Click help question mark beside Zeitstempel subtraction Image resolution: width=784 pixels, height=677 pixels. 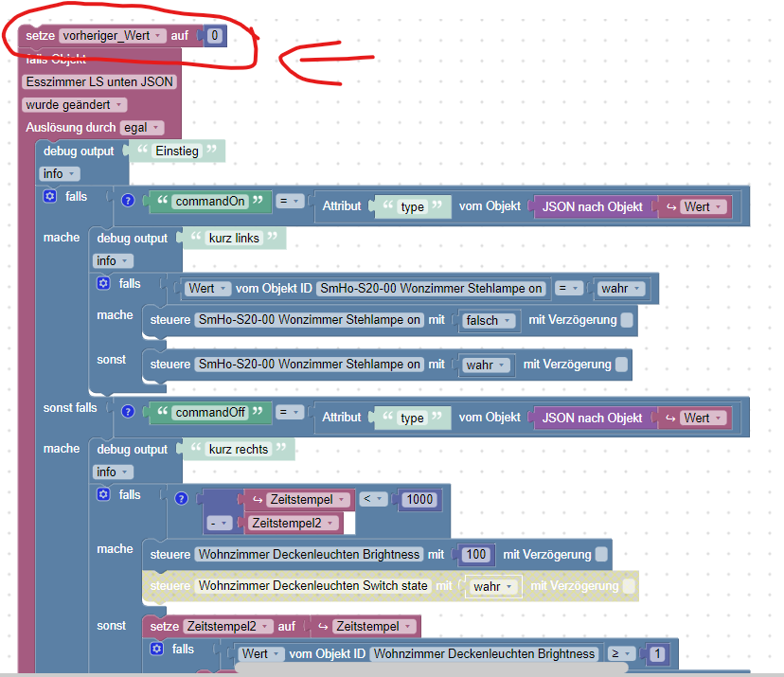click(x=182, y=498)
